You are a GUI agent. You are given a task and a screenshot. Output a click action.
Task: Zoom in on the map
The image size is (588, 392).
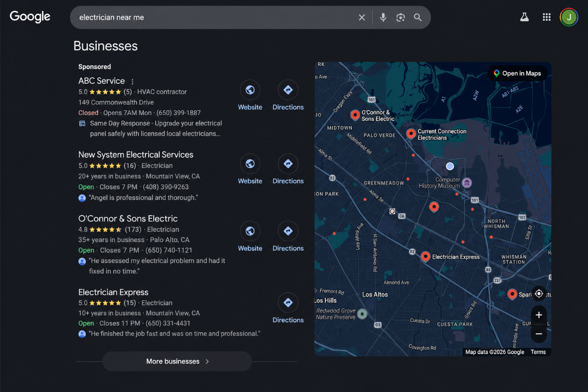point(539,315)
